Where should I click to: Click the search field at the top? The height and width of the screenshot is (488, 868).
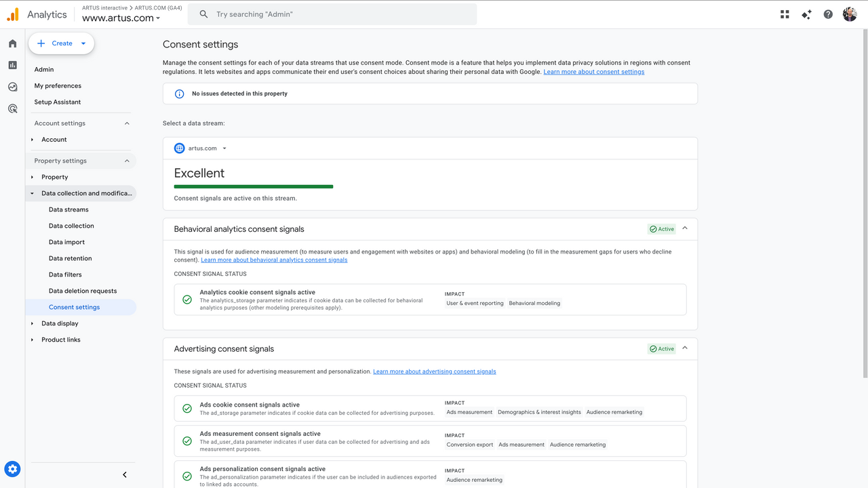click(x=332, y=14)
